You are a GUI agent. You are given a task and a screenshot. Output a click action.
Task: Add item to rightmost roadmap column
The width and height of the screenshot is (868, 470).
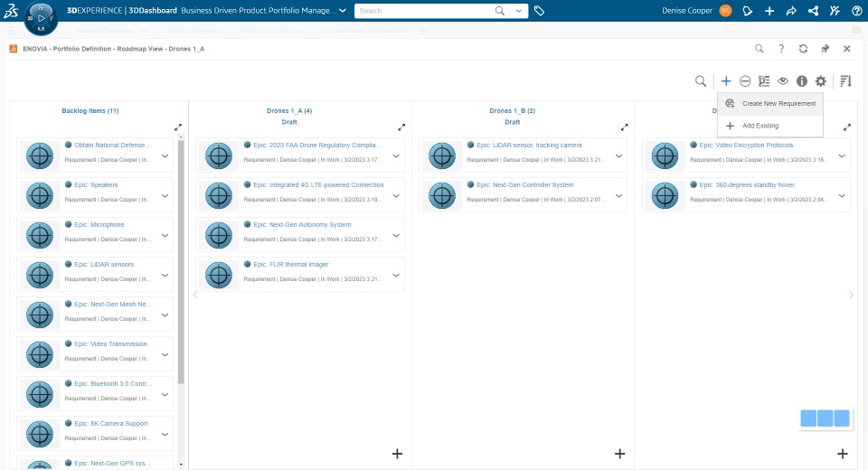[x=843, y=454]
